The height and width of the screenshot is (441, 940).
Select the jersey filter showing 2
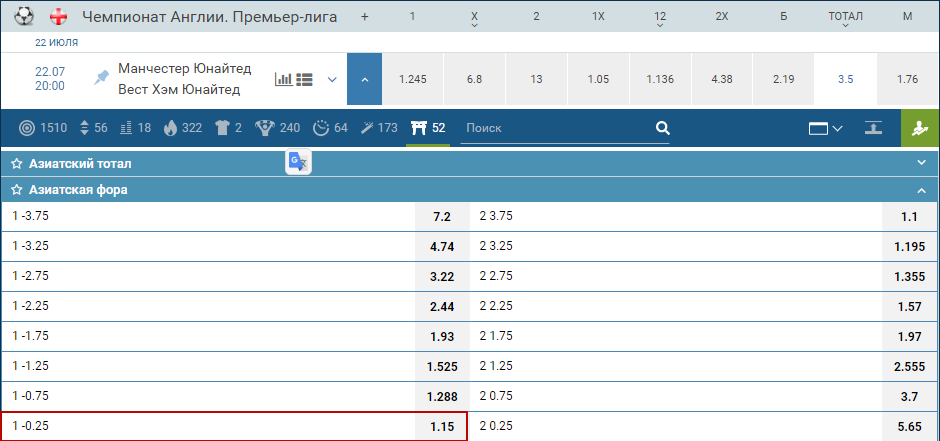tap(228, 128)
